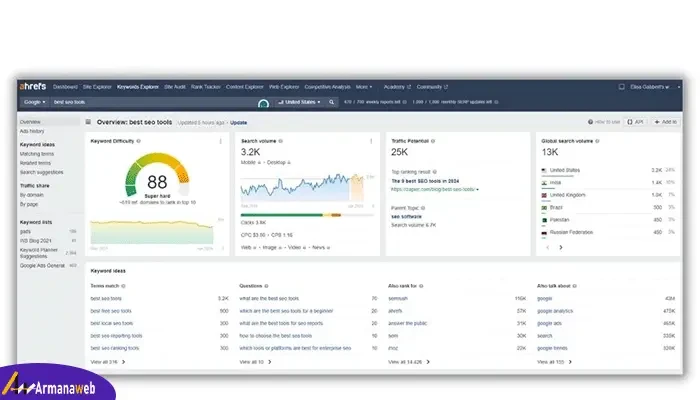Viewport: 700px width, 400px height.
Task: Toggle the Image clicks filter
Action: pyautogui.click(x=273, y=247)
